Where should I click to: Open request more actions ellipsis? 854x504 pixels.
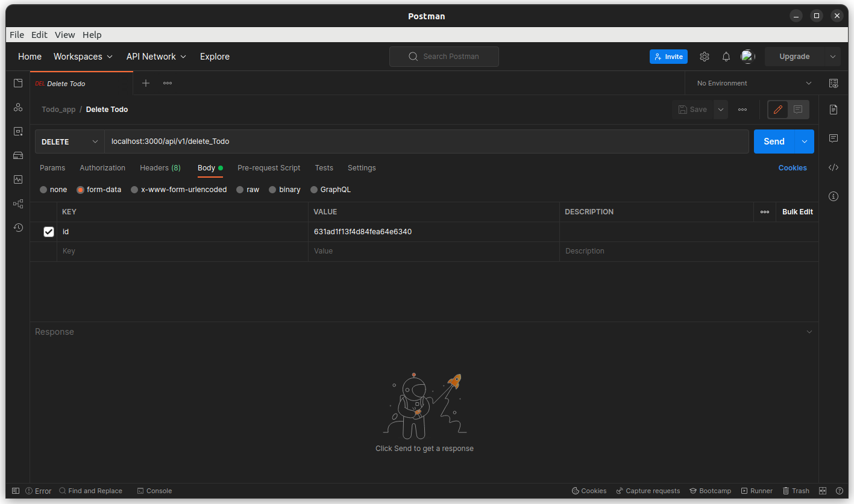tap(743, 110)
